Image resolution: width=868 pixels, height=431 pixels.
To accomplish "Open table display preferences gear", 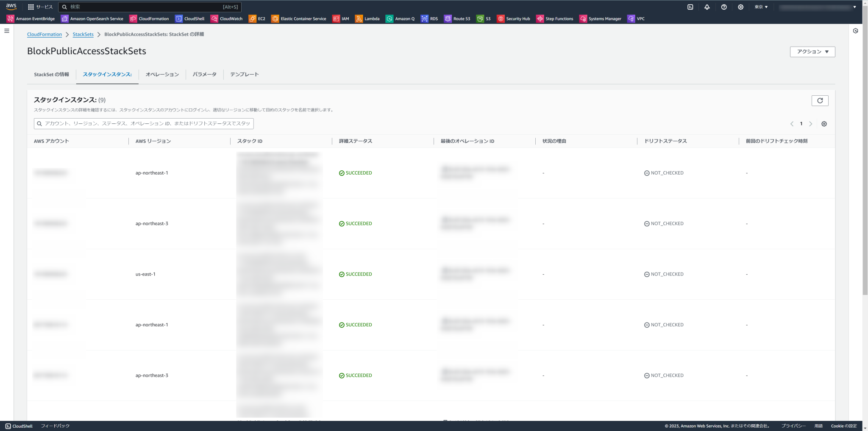I will point(824,123).
